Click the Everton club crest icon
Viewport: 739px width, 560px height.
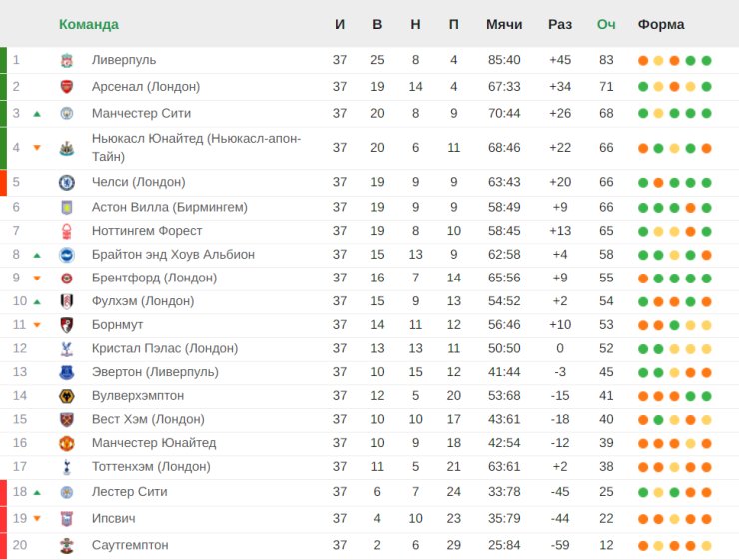pos(67,372)
